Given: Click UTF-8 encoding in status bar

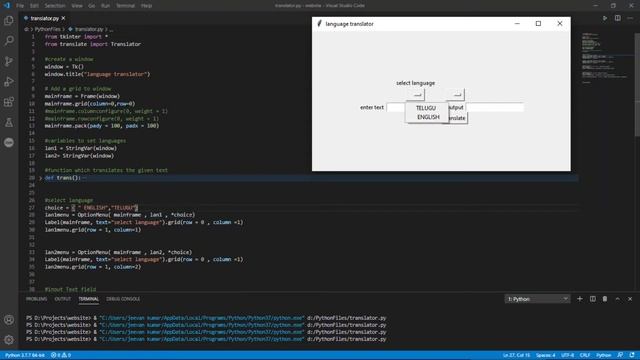Looking at the screenshot, I should [568, 355].
